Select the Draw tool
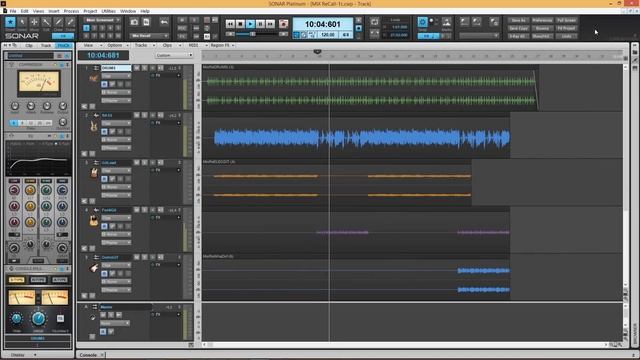 (58, 22)
